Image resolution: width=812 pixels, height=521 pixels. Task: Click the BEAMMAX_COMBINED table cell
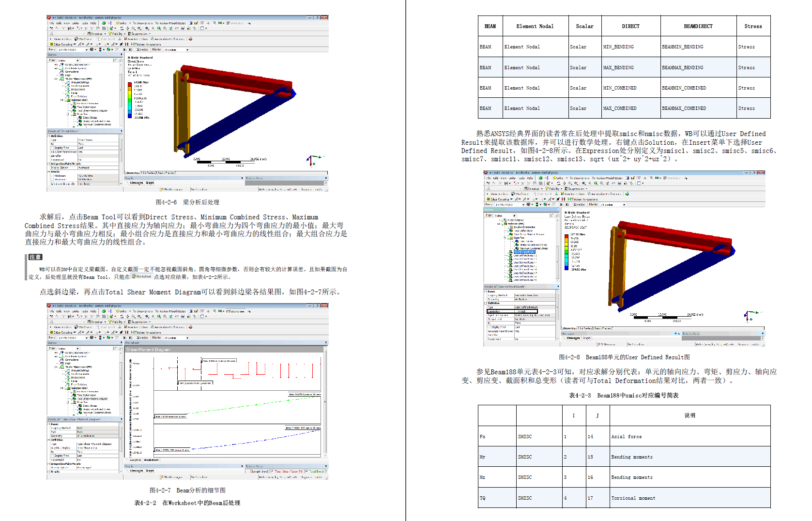(699, 108)
